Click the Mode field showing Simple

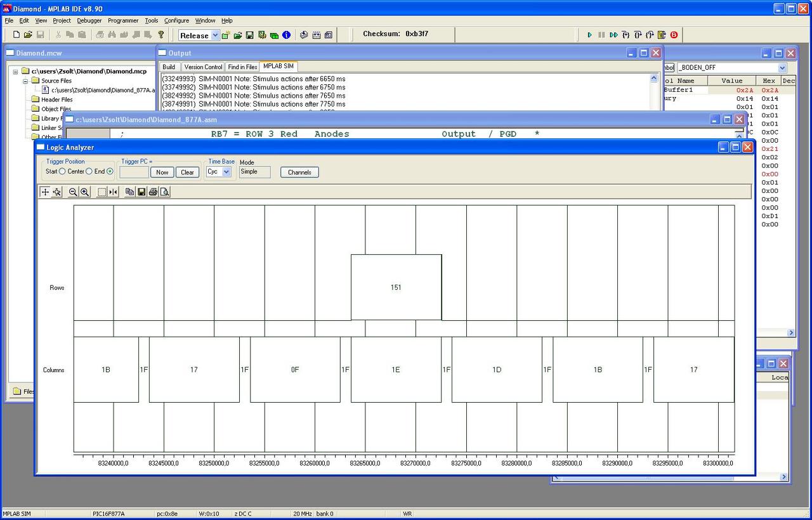pos(254,172)
